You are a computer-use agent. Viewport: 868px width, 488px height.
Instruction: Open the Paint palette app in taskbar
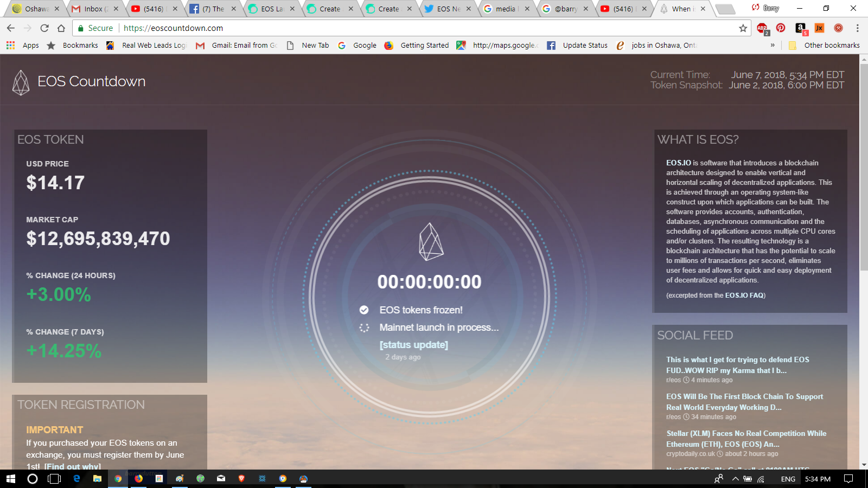point(180,479)
